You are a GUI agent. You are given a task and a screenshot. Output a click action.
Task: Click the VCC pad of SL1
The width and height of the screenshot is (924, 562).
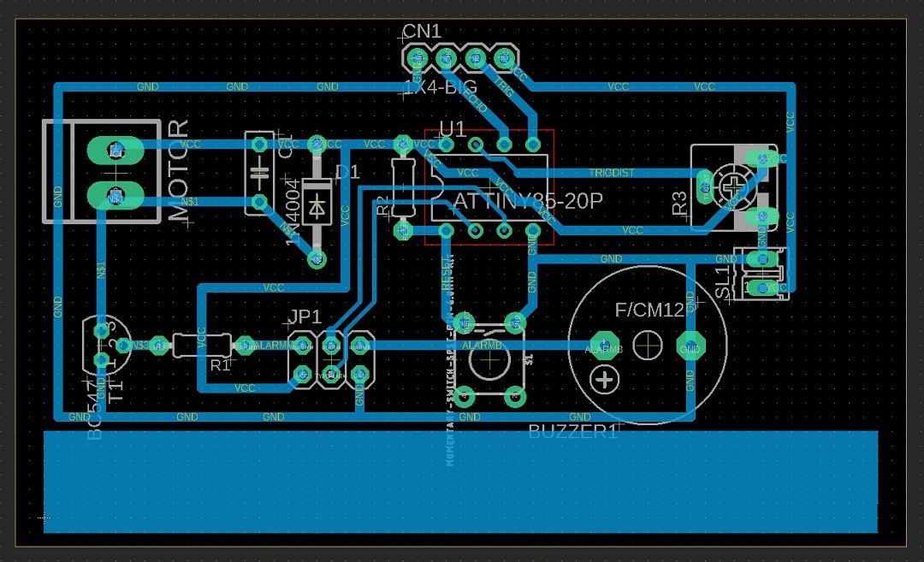pos(762,288)
